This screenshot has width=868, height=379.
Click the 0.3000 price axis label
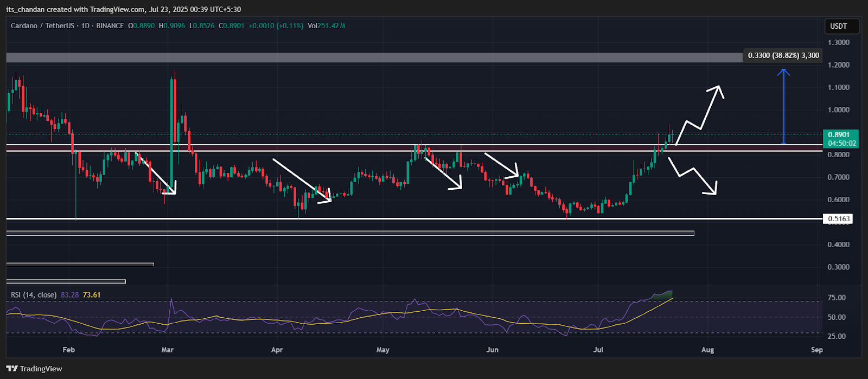[839, 267]
